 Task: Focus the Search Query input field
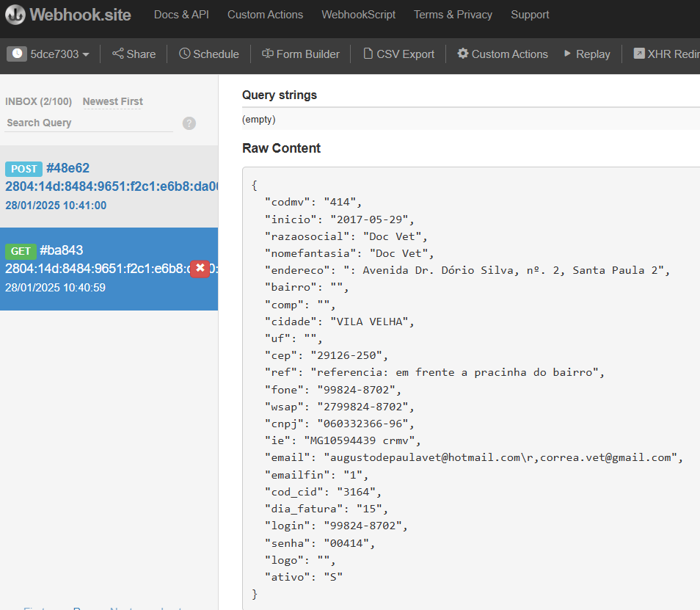point(88,123)
